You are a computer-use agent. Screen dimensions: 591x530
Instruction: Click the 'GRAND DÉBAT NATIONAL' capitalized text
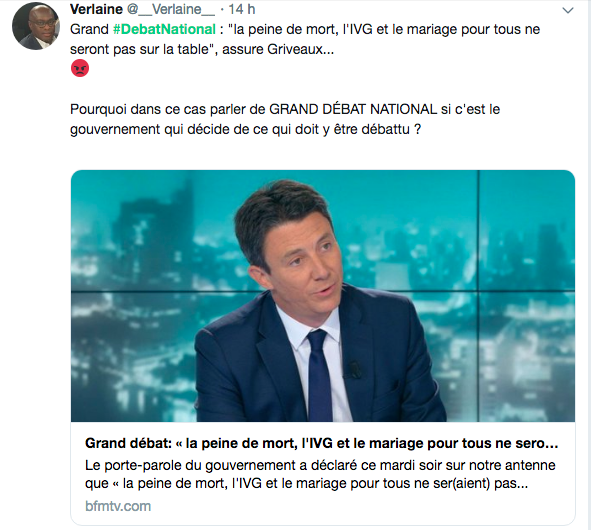tap(353, 109)
